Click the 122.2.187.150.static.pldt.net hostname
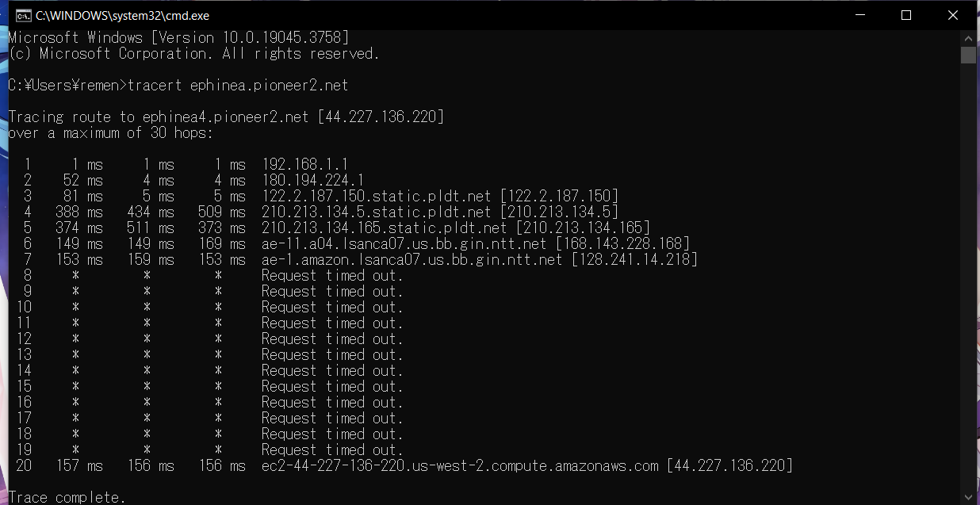Screen dimensions: 980x505 (377, 196)
